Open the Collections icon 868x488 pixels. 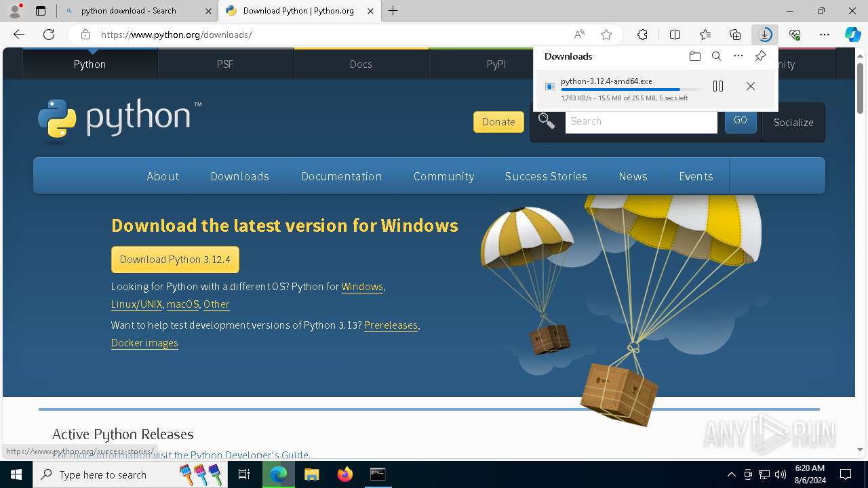pos(735,35)
